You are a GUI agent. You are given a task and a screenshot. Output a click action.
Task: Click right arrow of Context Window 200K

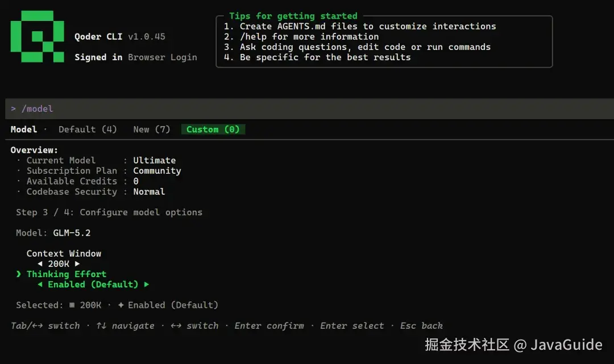(x=77, y=264)
